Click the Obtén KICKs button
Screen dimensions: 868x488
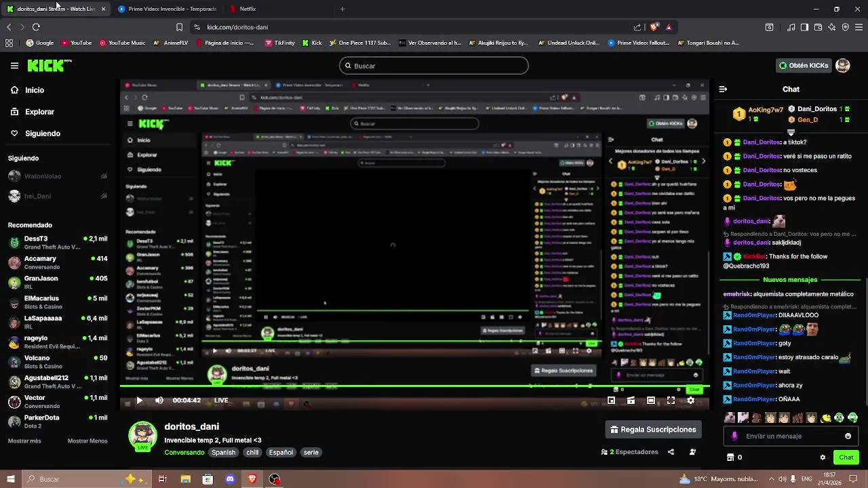(804, 66)
